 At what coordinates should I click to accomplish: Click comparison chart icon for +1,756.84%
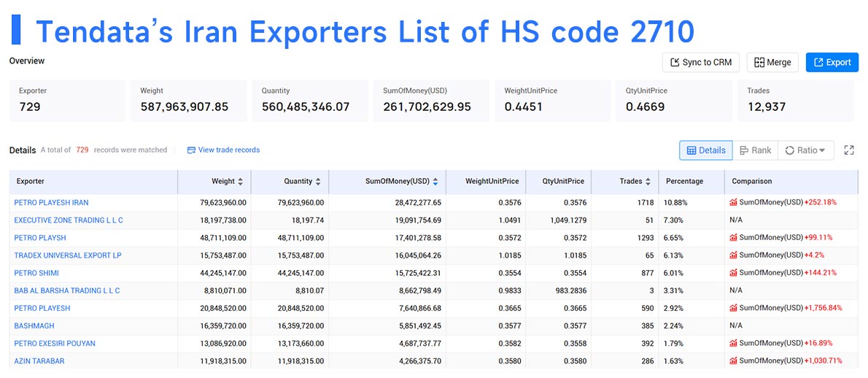point(734,308)
